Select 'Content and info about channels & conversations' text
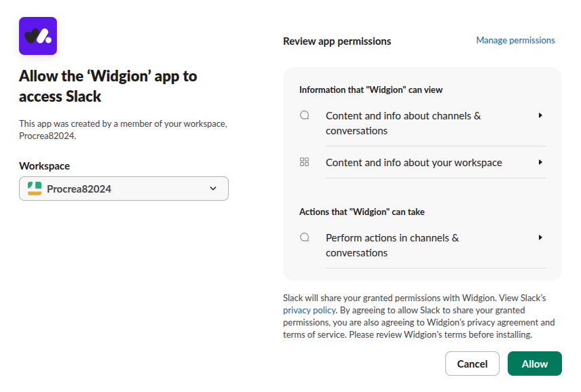This screenshot has height=392, width=581. pos(403,123)
